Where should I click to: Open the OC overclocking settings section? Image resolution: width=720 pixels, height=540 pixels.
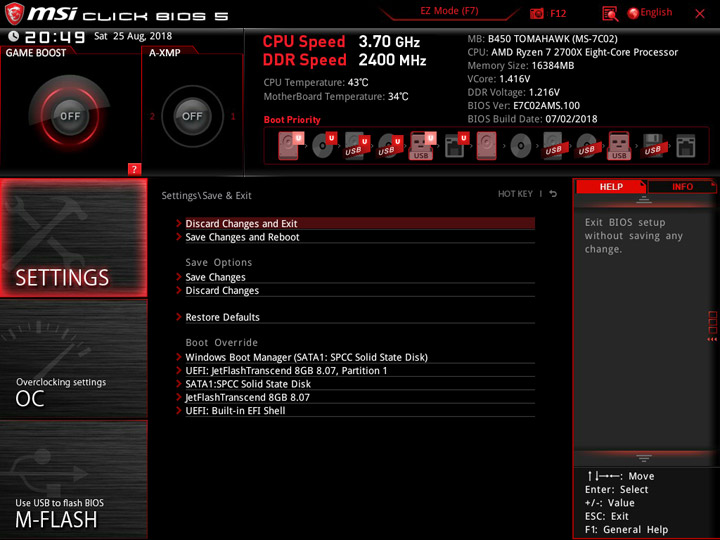73,359
